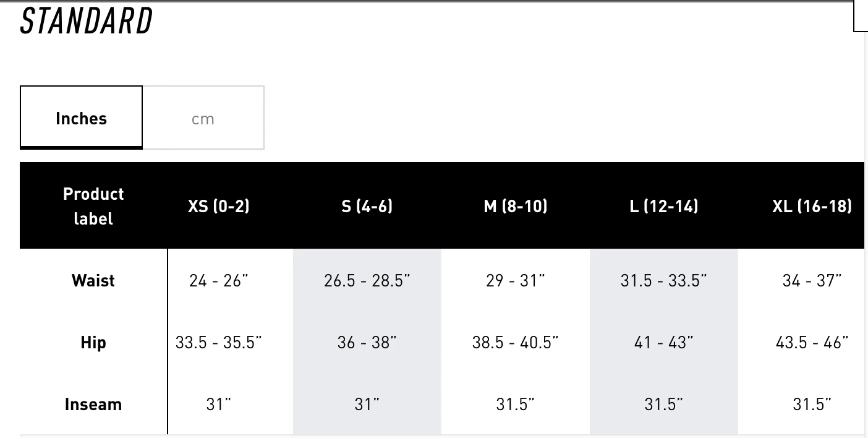Viewport: 868px width, 438px height.
Task: Select the 38.5 - 40.5" hip cell
Action: [515, 342]
